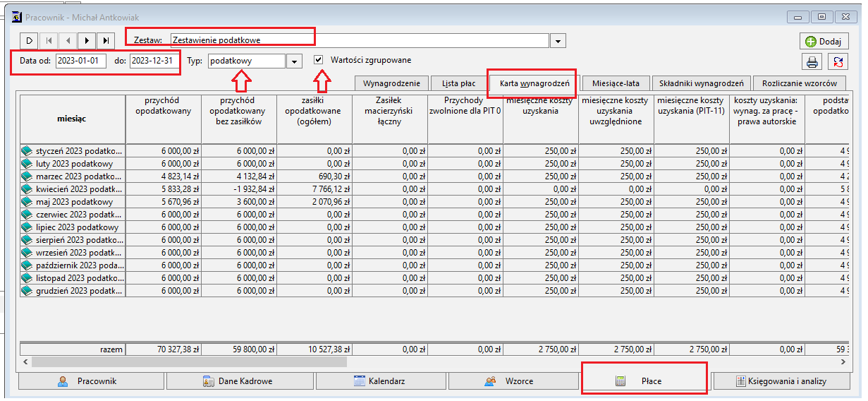868x401 pixels.
Task: Expand the Zestaw dropdown list
Action: pos(557,41)
